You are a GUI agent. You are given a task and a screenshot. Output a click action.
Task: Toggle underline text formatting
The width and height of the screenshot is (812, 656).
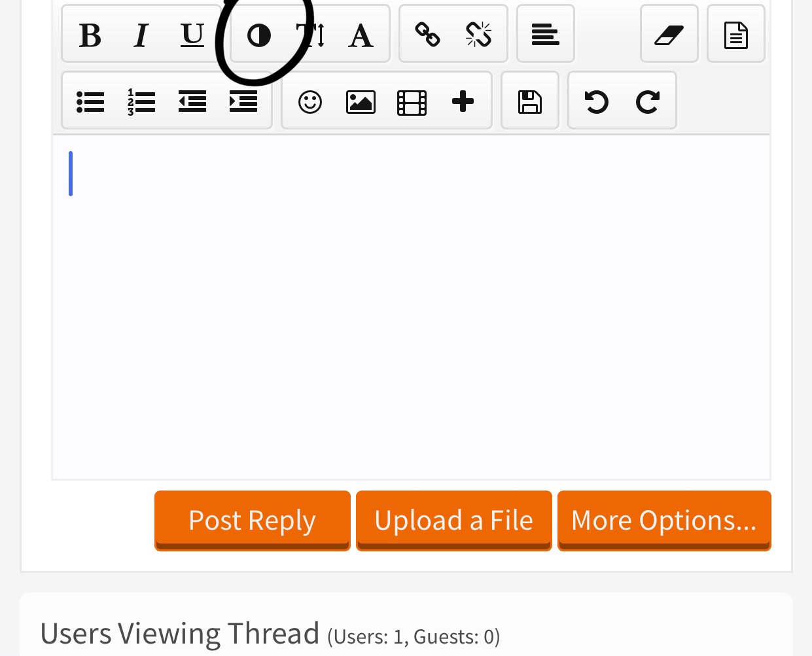[x=192, y=35]
